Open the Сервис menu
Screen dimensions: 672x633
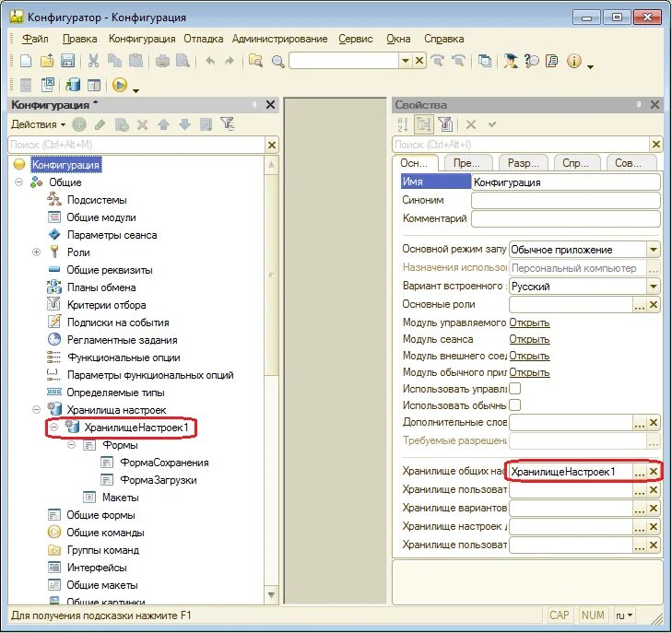coord(356,39)
